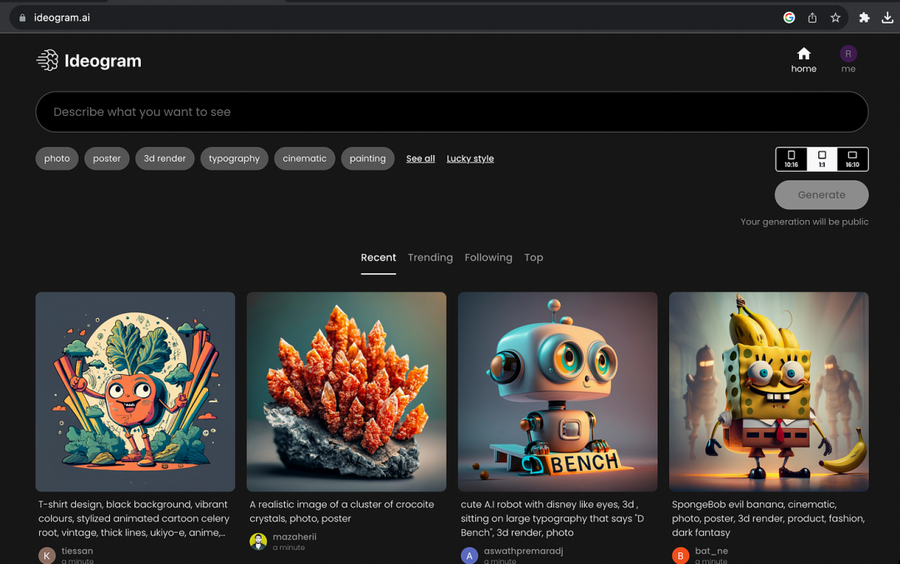The width and height of the screenshot is (900, 564).
Task: Click the Generate button
Action: (x=821, y=195)
